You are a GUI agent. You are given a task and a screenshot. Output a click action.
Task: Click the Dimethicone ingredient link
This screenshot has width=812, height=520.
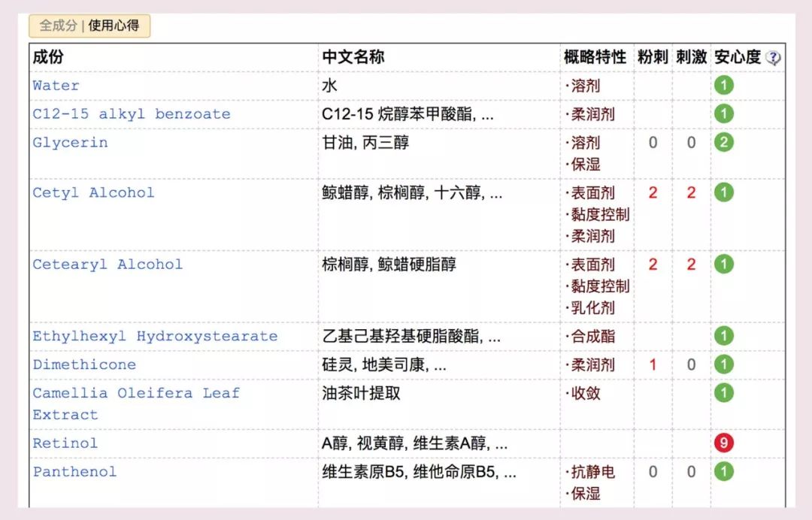point(83,364)
